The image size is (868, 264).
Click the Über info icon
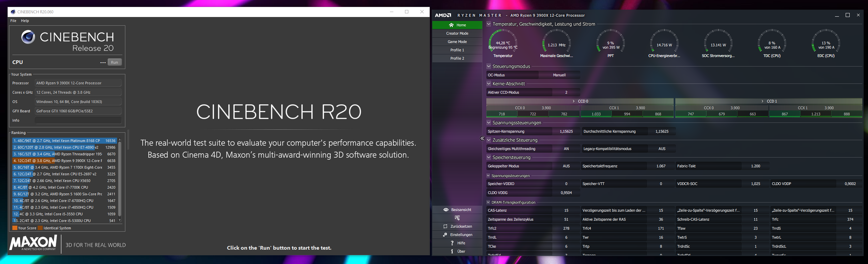click(452, 251)
